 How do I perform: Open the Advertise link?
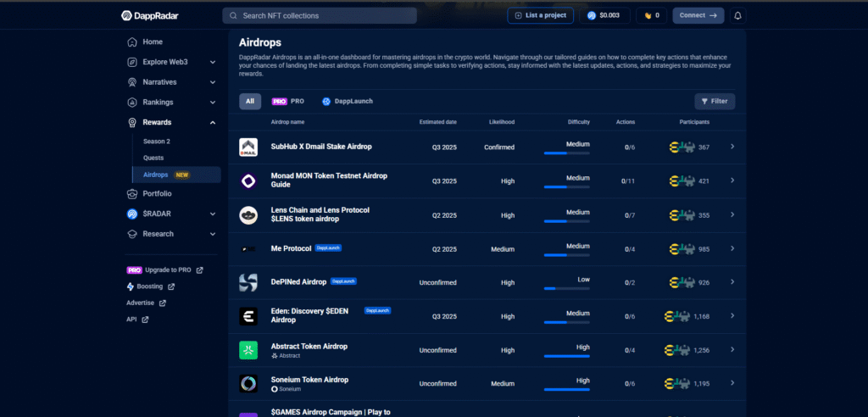click(x=146, y=303)
